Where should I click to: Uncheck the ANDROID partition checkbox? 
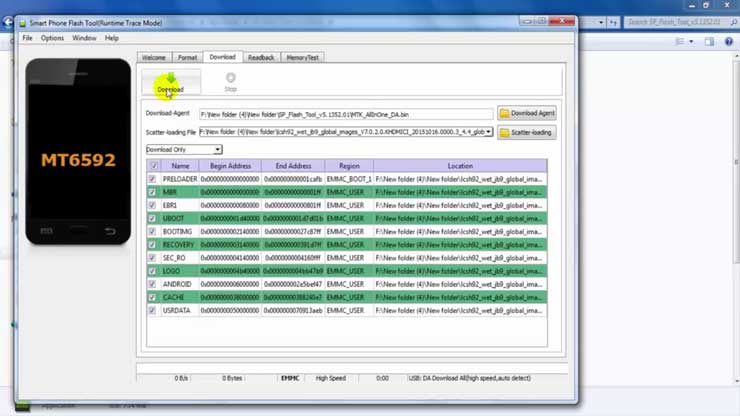(x=152, y=284)
